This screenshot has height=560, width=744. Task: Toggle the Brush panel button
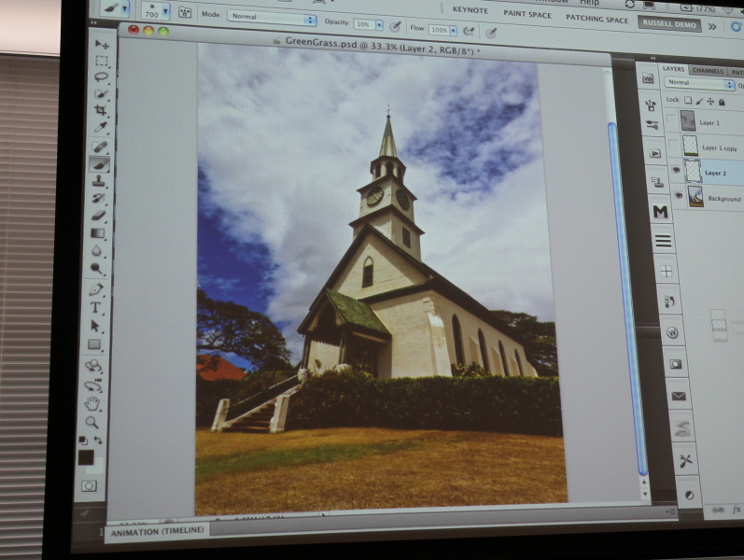(185, 12)
